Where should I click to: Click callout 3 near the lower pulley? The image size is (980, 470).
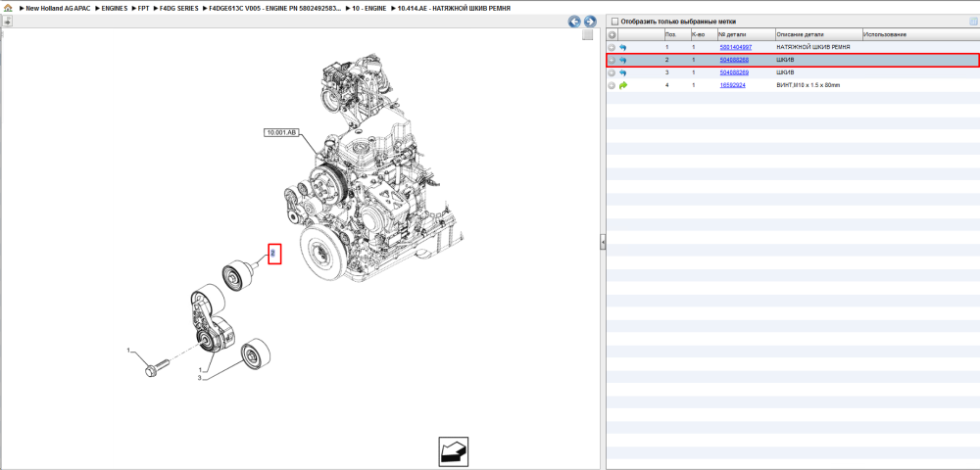(199, 378)
